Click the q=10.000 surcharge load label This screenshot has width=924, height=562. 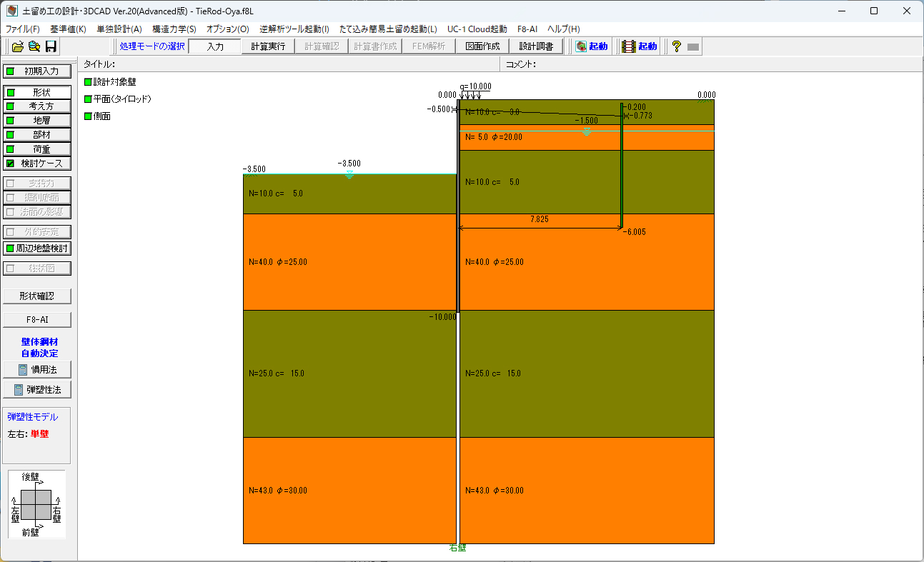click(476, 86)
